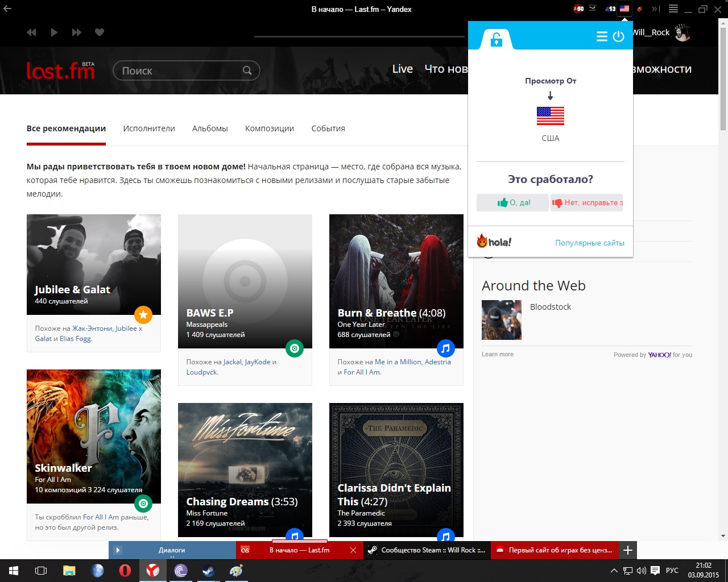Go to the previous track
The height and width of the screenshot is (582, 728).
point(31,32)
